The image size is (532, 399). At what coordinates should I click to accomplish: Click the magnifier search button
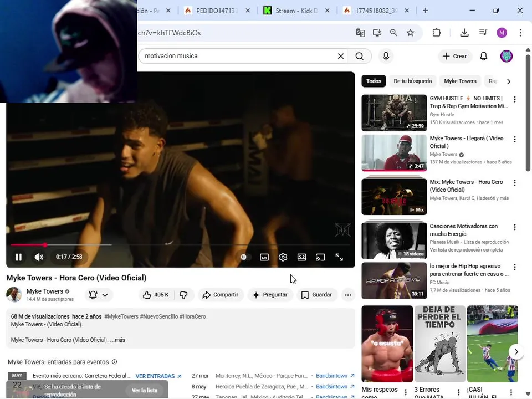click(x=359, y=56)
